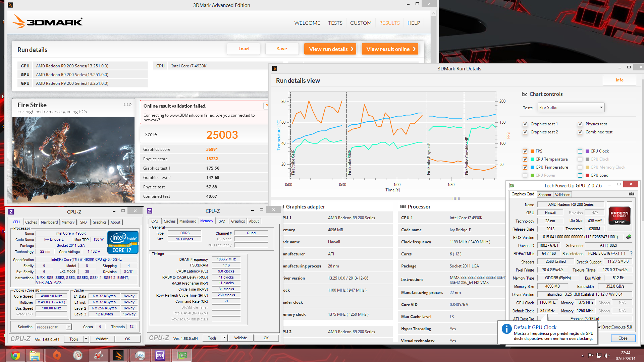
Task: Open the Processor #1 selection dropdown
Action: pyautogui.click(x=54, y=327)
